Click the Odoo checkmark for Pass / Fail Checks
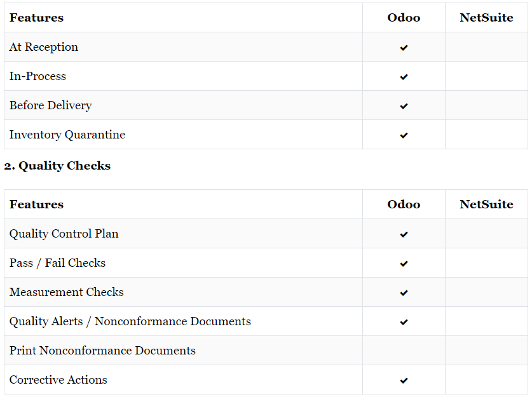Viewport: 532px width, 397px height. [x=404, y=264]
